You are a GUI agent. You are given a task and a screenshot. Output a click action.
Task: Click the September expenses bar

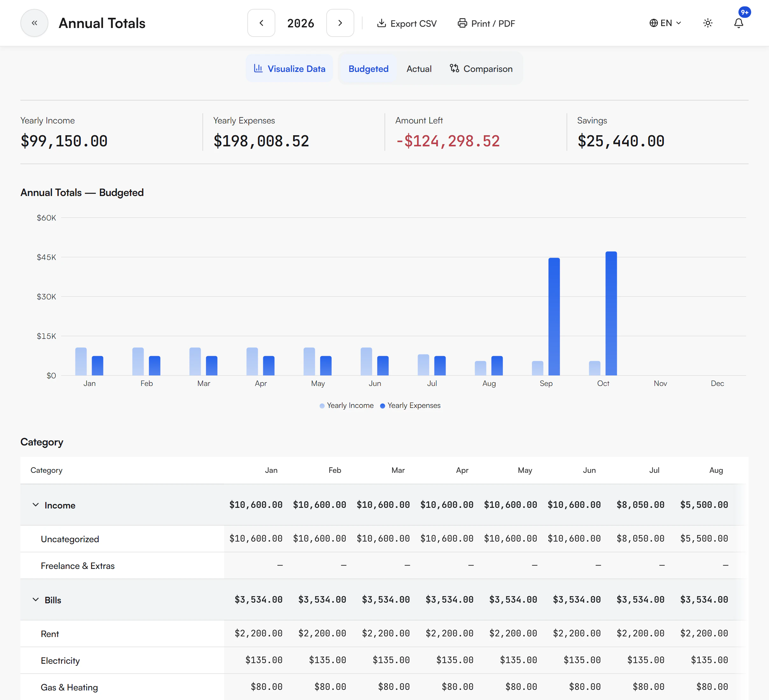click(x=554, y=317)
